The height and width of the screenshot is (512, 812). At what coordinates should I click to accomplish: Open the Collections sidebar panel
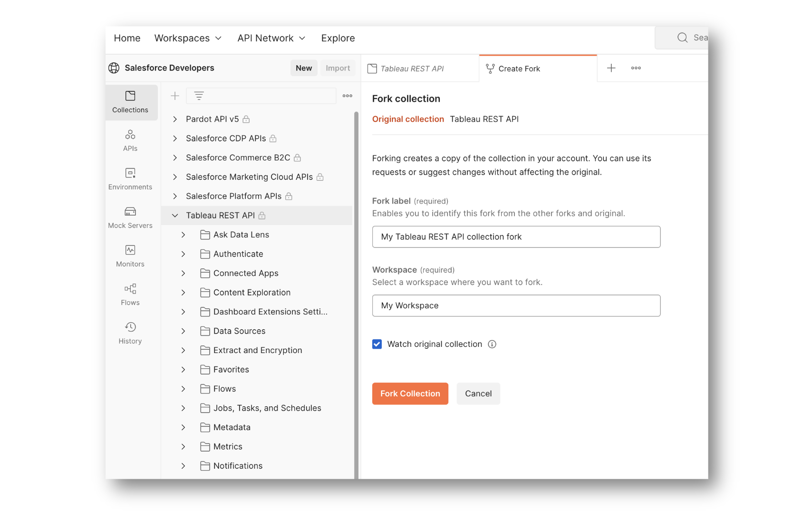tap(130, 102)
